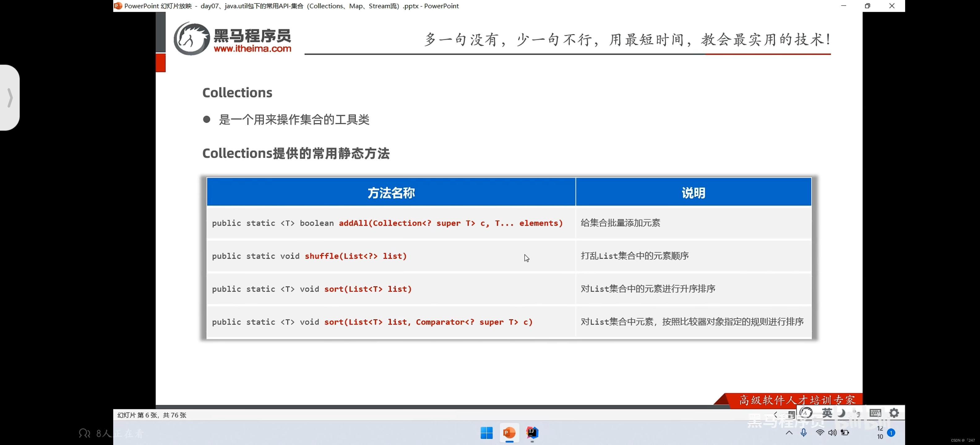Close the PowerPoint slideshow window
Image resolution: width=980 pixels, height=445 pixels.
coord(892,6)
